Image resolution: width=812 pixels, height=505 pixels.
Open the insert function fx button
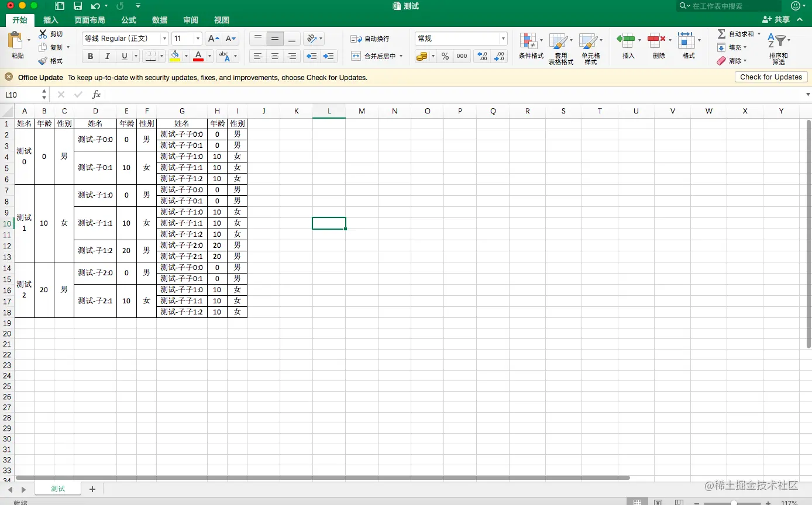[97, 95]
